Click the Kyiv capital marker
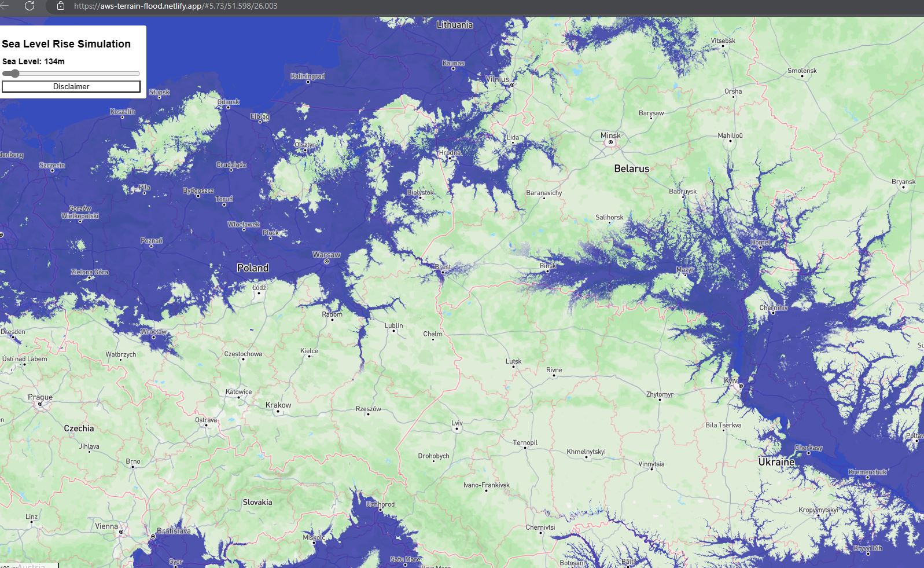The width and height of the screenshot is (924, 568). pyautogui.click(x=741, y=386)
